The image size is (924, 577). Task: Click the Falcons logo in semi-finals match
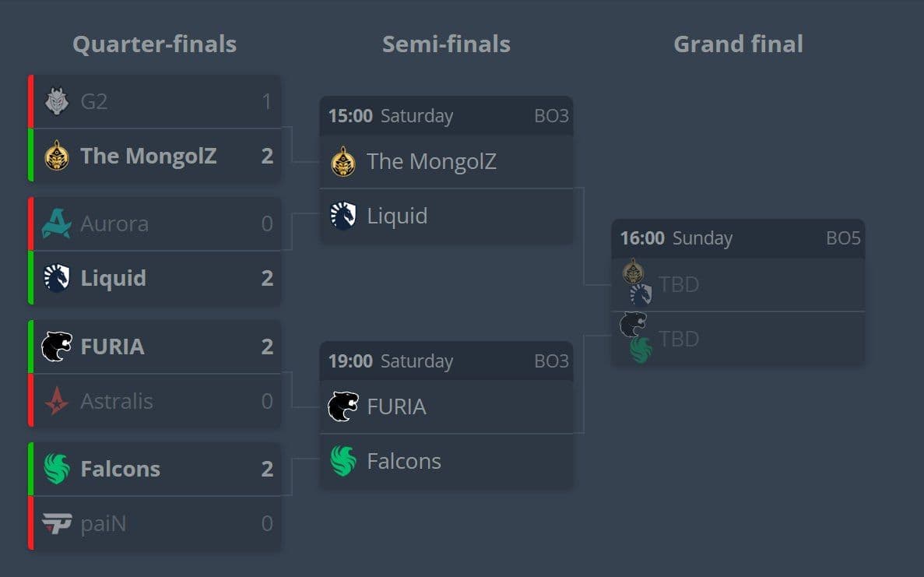coord(343,461)
